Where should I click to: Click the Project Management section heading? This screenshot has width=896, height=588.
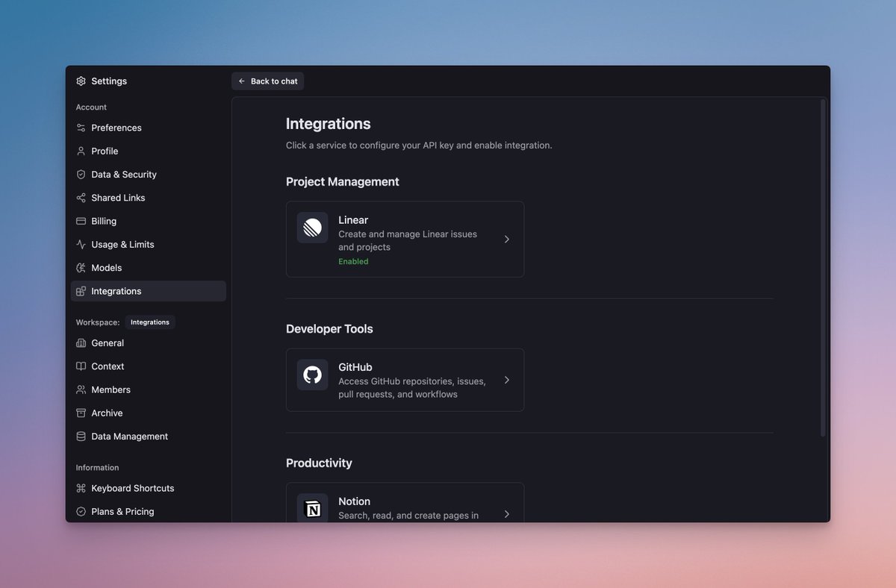(343, 182)
